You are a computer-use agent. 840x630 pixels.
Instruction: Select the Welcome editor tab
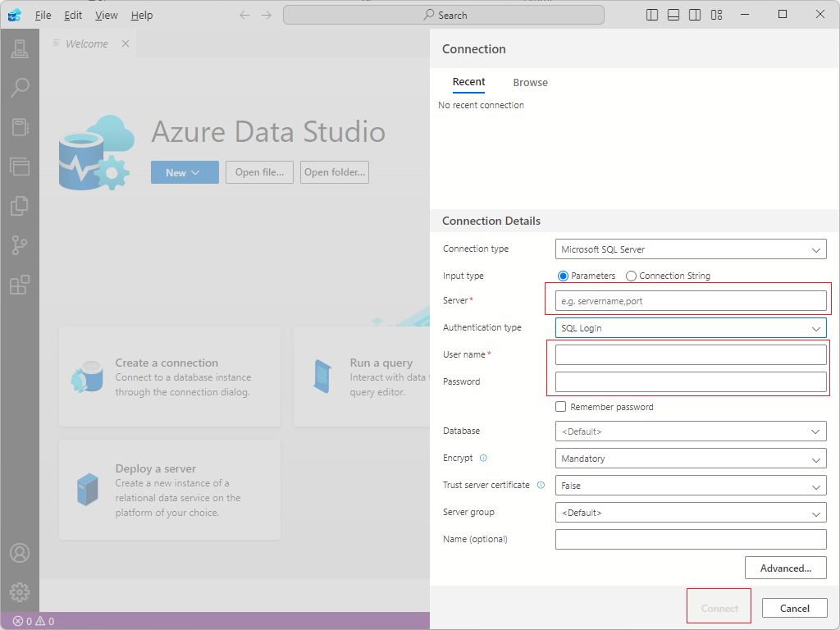(87, 43)
